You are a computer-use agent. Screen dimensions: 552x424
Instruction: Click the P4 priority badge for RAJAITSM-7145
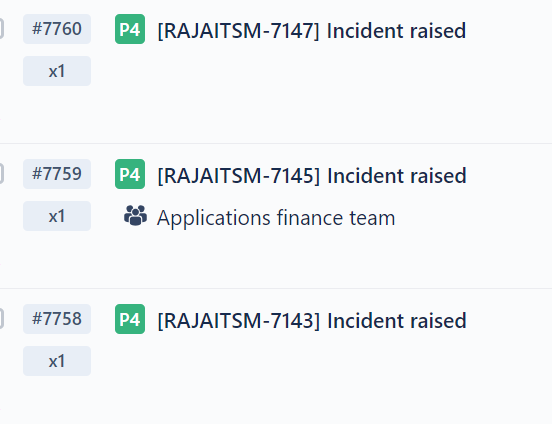(130, 174)
